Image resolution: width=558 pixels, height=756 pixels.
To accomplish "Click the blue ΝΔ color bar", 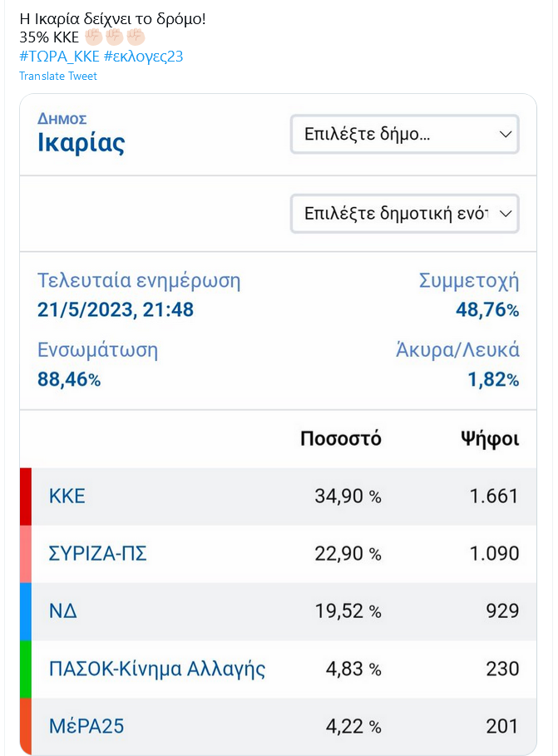I will pyautogui.click(x=26, y=611).
